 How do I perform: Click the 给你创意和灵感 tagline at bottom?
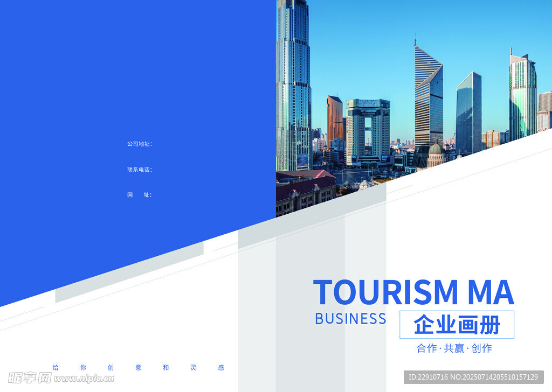[x=138, y=368]
